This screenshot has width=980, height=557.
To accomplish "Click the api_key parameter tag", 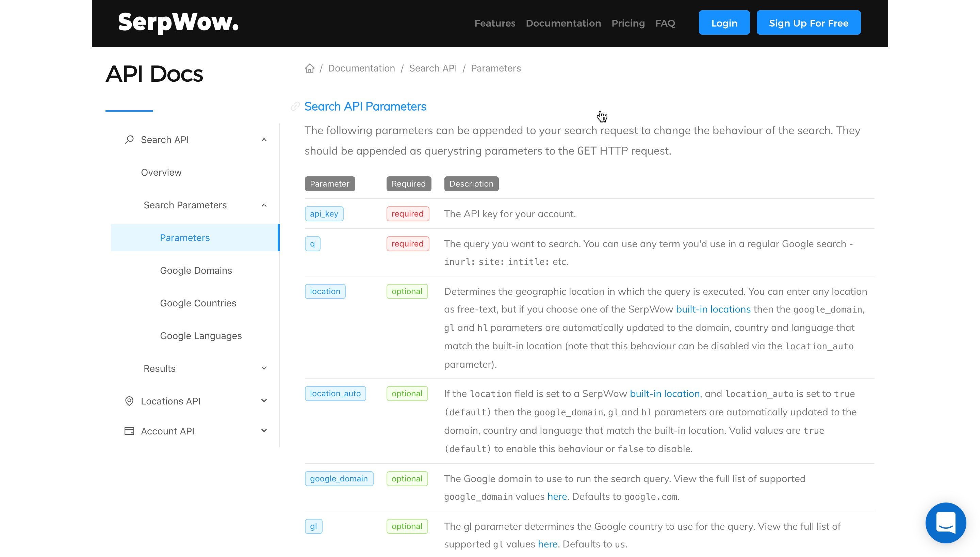I will point(324,214).
